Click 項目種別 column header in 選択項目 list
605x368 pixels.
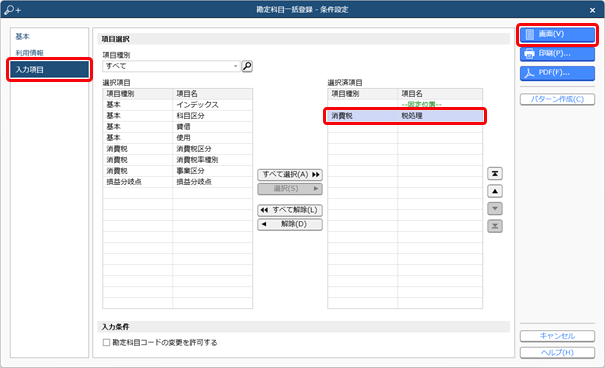138,94
